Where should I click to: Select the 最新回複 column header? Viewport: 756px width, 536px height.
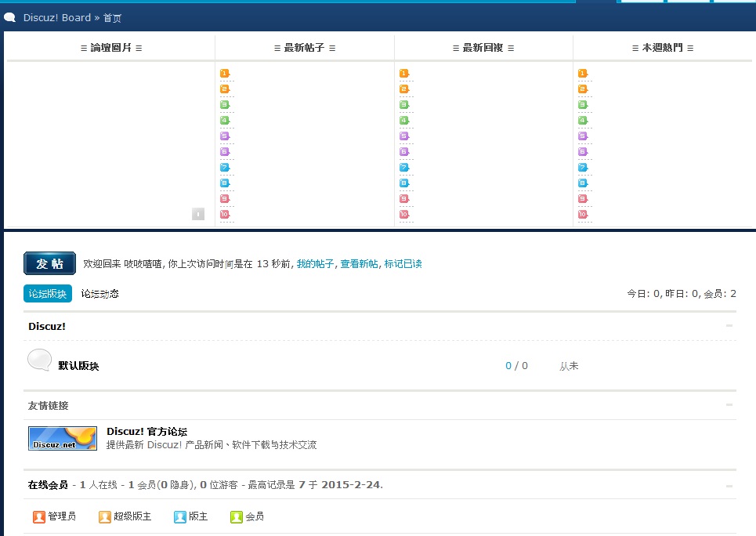483,48
